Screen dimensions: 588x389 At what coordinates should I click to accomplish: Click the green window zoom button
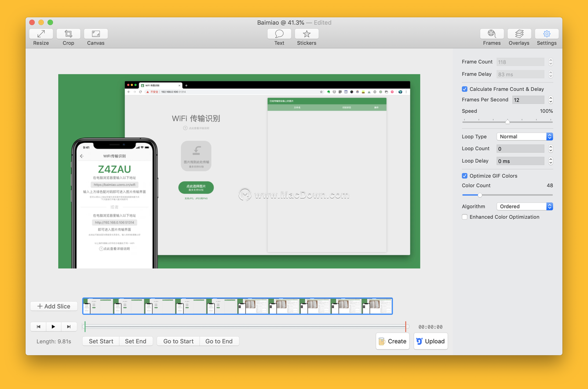pyautogui.click(x=50, y=23)
